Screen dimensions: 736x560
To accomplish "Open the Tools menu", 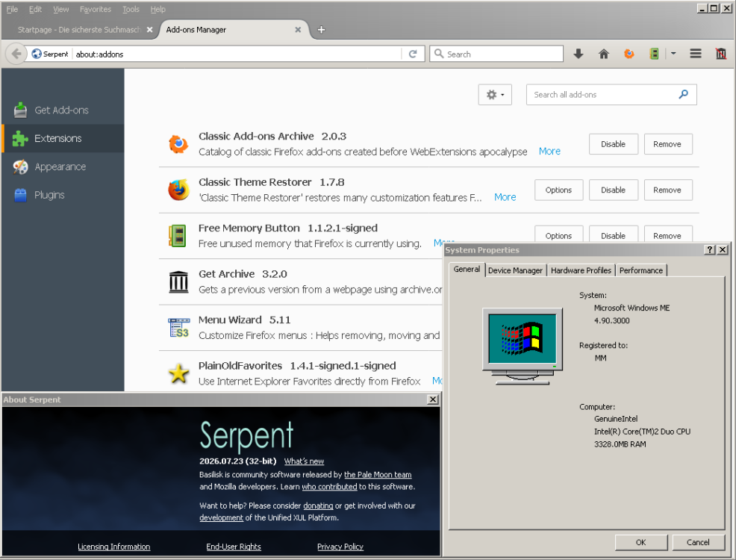I will click(x=131, y=9).
